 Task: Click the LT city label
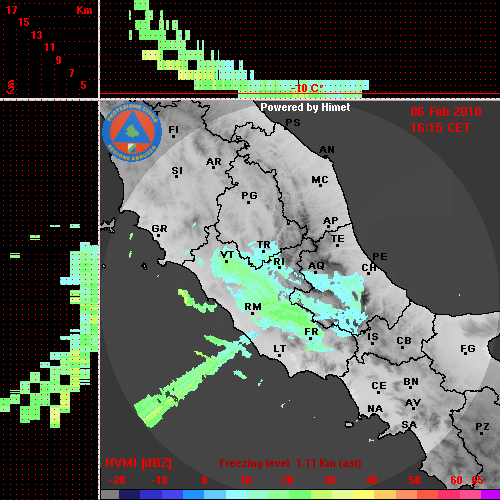point(279,349)
